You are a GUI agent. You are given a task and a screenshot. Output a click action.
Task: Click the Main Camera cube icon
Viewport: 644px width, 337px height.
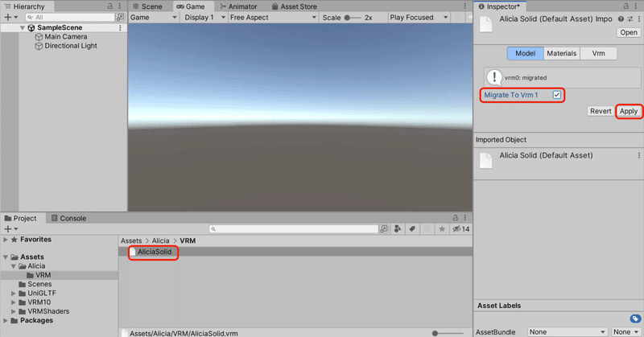click(x=39, y=37)
